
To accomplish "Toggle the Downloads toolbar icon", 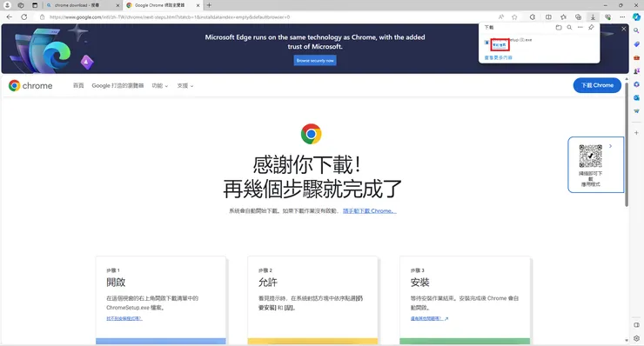I will point(593,17).
